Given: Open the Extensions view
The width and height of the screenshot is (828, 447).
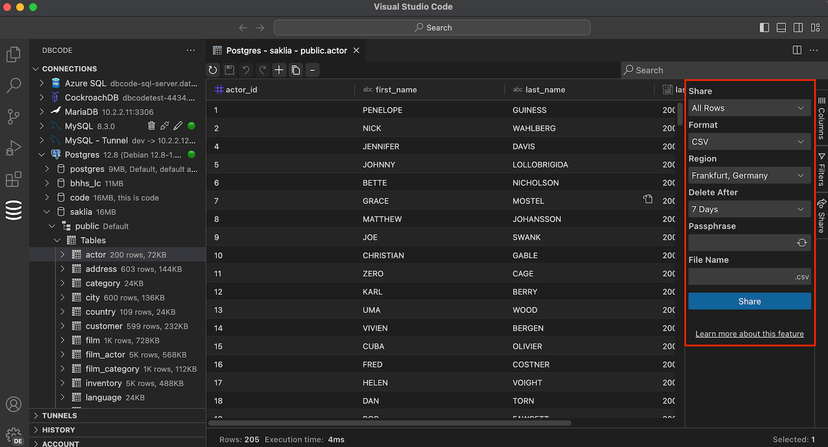Looking at the screenshot, I should click(x=13, y=179).
